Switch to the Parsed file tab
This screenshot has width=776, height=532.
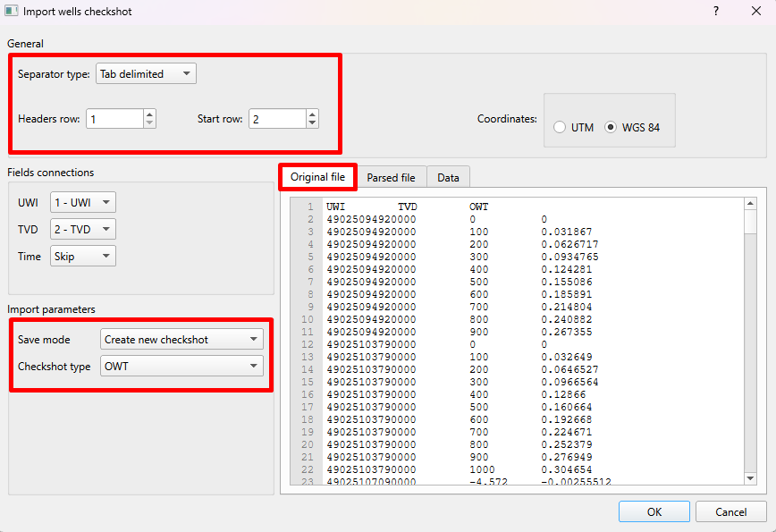click(392, 176)
